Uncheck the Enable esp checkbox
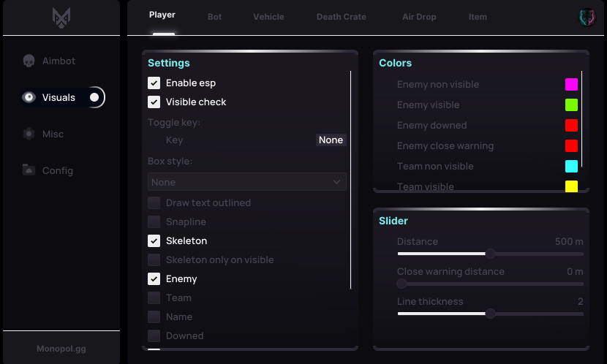The image size is (607, 364). click(x=154, y=83)
